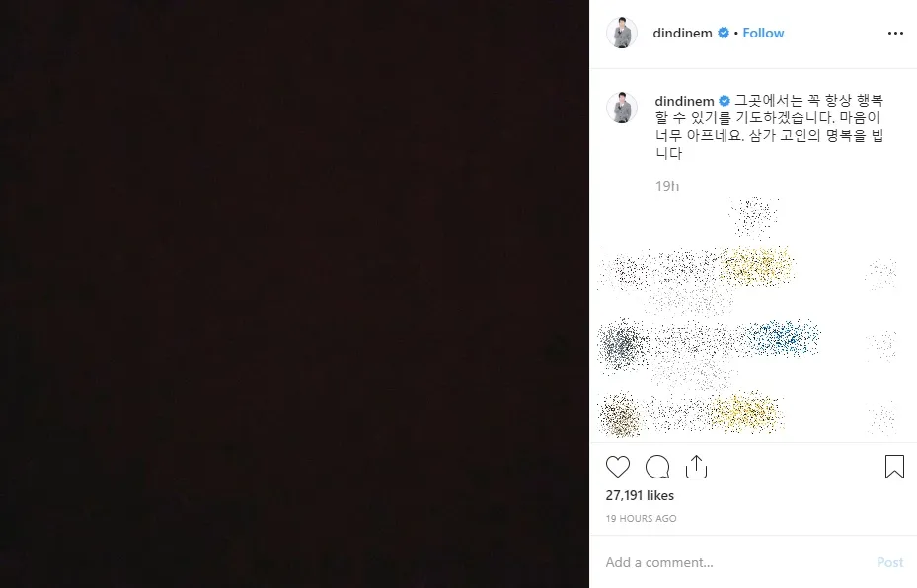Click the profile avatar beside the caption
Image resolution: width=917 pixels, height=588 pixels.
tap(622, 108)
